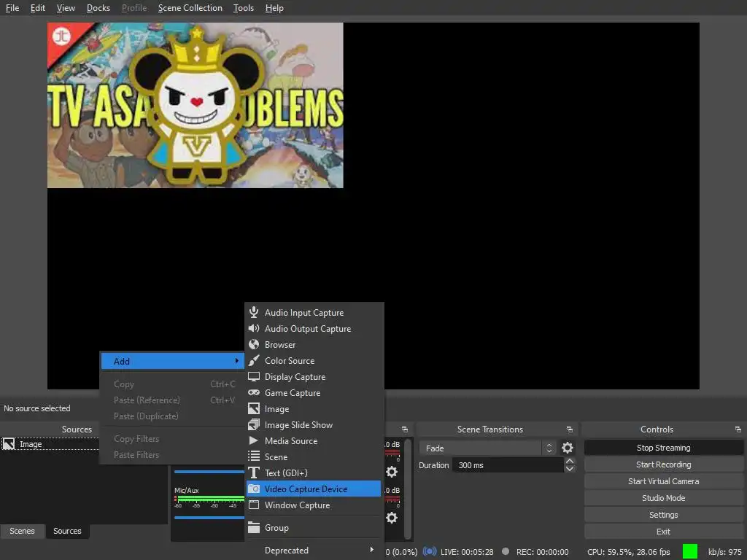Viewport: 747px width, 560px height.
Task: Pop out the Audio Mixer dock icon
Action: coord(404,429)
